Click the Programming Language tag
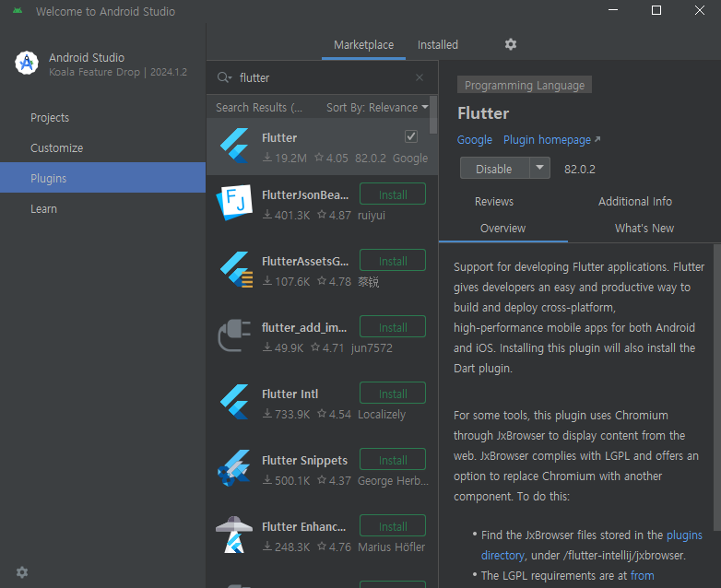Viewport: 721px width, 588px height. [x=525, y=85]
